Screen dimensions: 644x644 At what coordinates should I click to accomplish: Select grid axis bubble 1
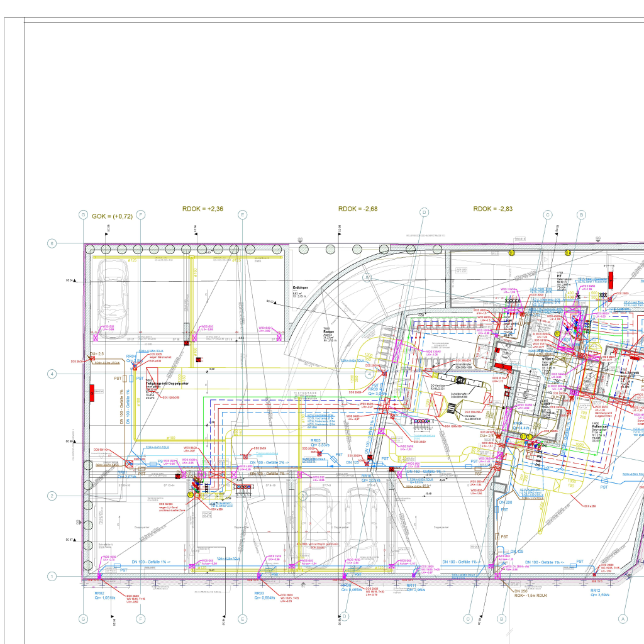[x=53, y=576]
